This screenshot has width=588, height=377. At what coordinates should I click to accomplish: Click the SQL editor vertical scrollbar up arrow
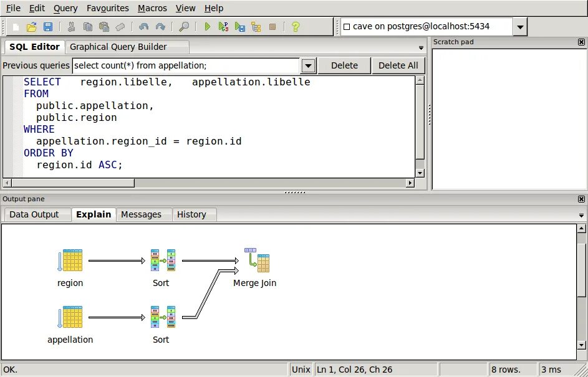click(x=420, y=80)
